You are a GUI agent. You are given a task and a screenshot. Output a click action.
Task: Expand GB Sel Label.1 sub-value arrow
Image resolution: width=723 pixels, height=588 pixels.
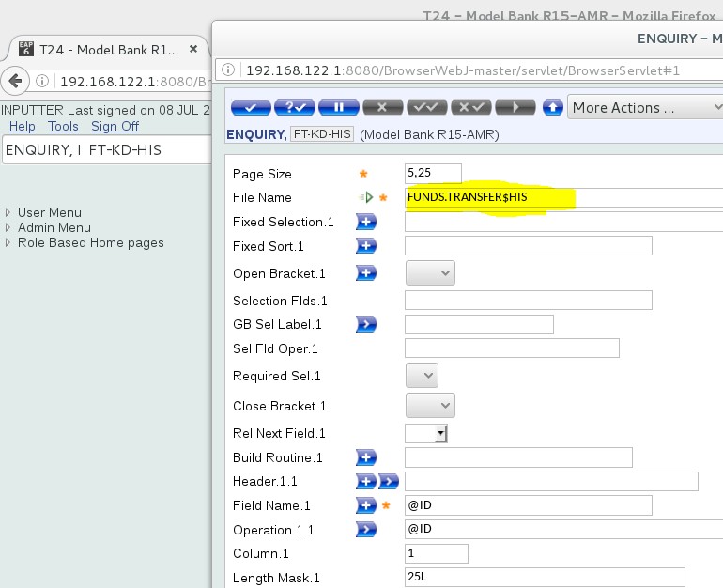pos(365,324)
